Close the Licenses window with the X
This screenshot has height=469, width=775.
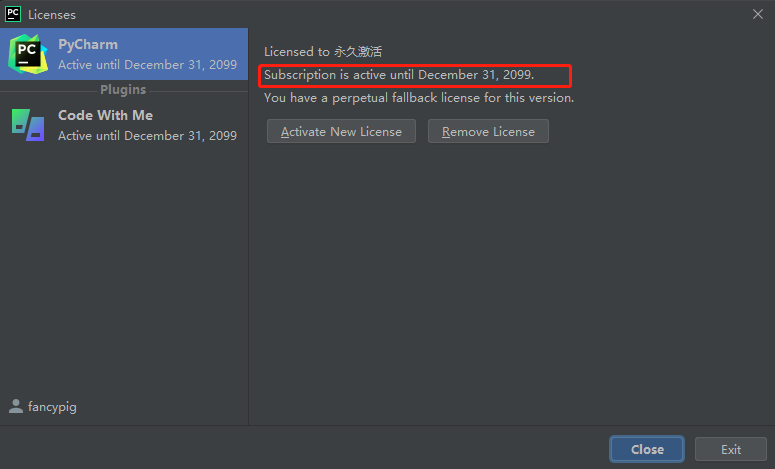[x=758, y=14]
